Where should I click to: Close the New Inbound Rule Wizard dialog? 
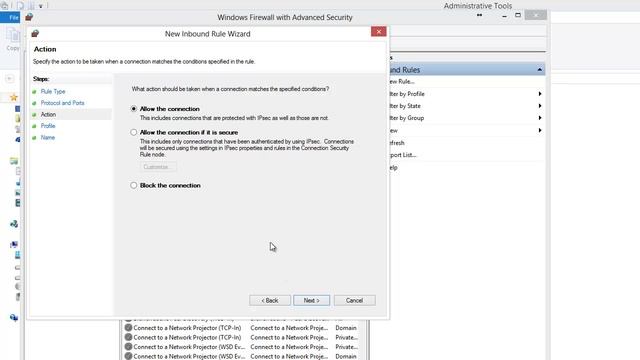pyautogui.click(x=378, y=31)
